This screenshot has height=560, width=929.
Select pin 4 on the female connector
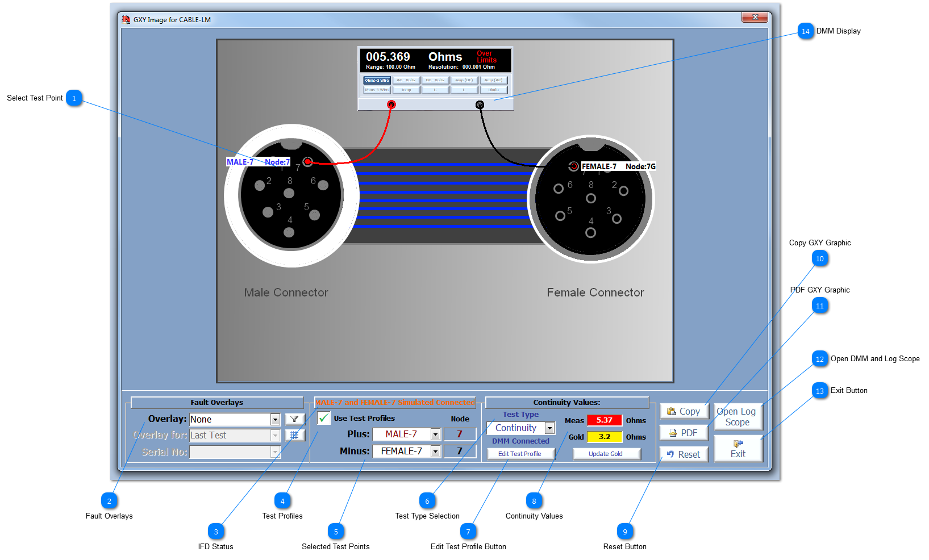[590, 232]
